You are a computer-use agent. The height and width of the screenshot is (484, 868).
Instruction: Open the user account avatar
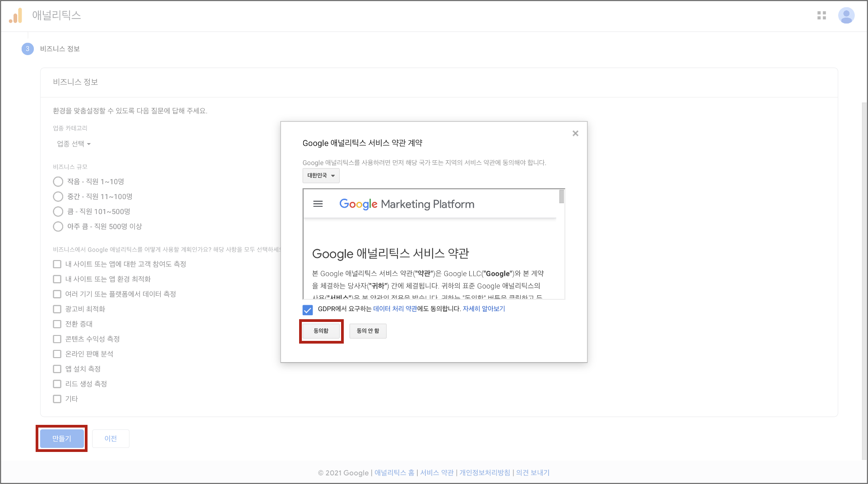[x=846, y=16]
